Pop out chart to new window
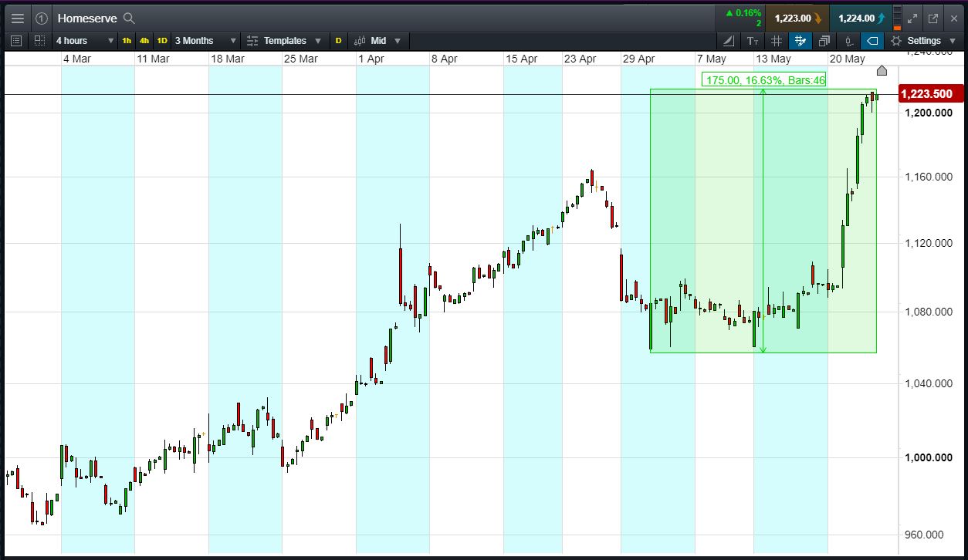Screen dimensions: 968x560 933,19
